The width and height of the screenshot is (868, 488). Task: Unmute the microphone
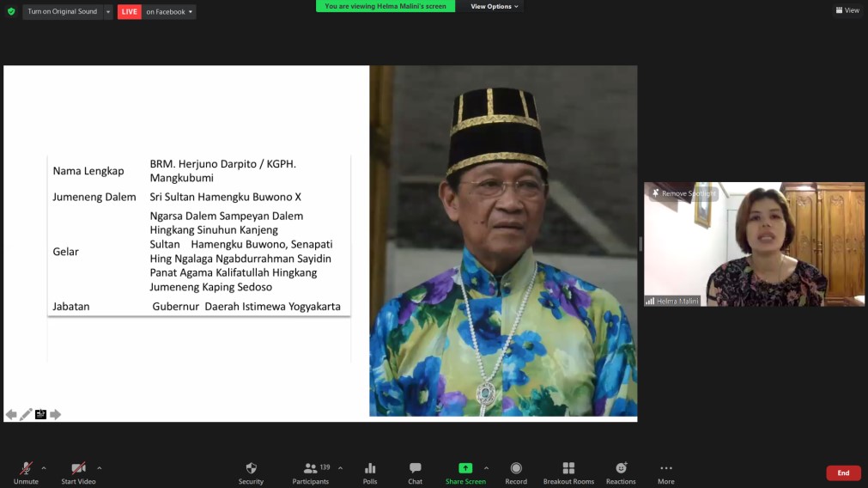pyautogui.click(x=26, y=469)
